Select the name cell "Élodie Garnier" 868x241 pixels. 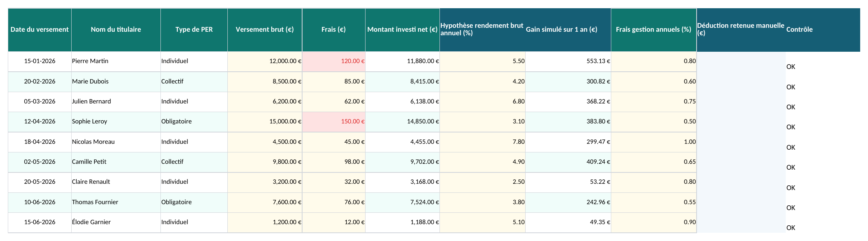[x=116, y=223]
